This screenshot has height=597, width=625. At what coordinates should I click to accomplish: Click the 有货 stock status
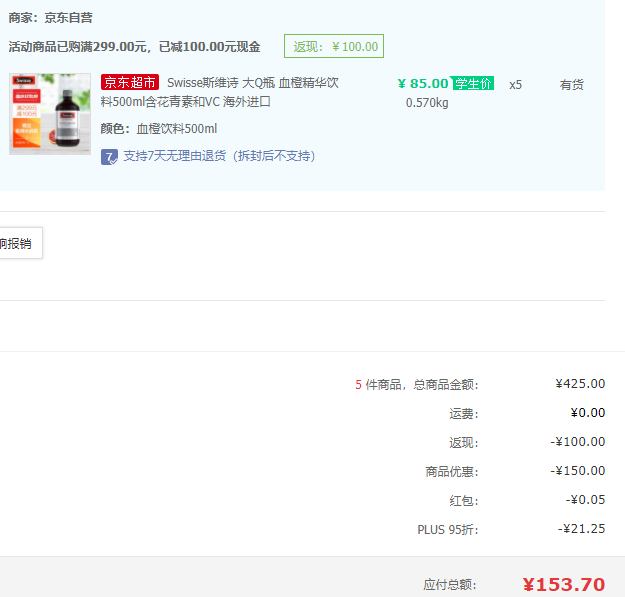572,84
